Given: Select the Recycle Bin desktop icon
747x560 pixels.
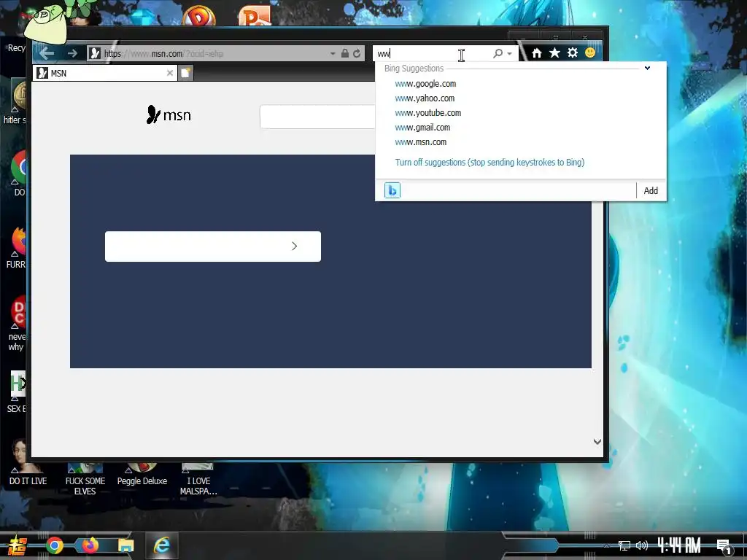Looking at the screenshot, I should point(17,47).
